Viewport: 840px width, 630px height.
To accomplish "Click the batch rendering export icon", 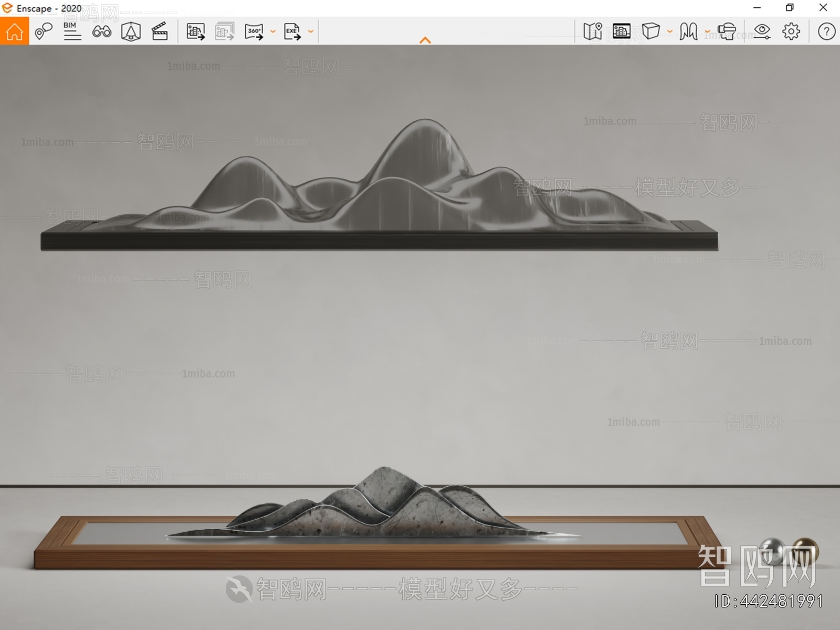I will (x=225, y=31).
